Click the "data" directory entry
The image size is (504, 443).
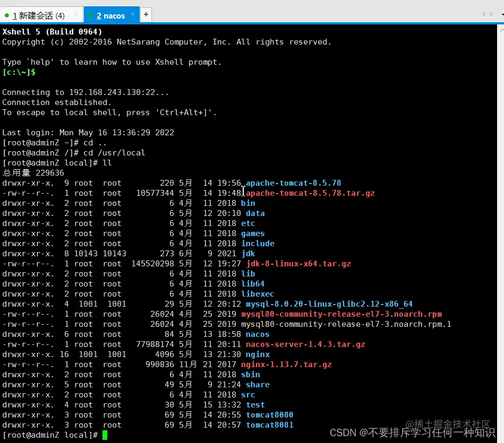(x=255, y=213)
